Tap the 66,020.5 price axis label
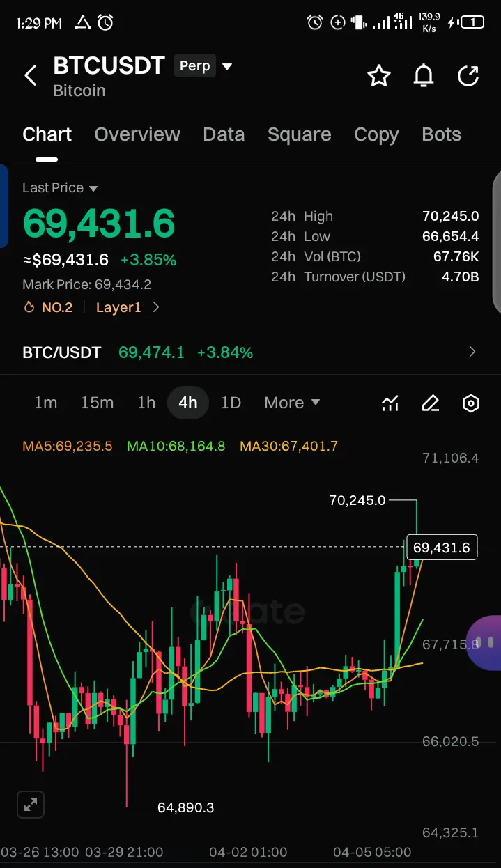 click(451, 741)
